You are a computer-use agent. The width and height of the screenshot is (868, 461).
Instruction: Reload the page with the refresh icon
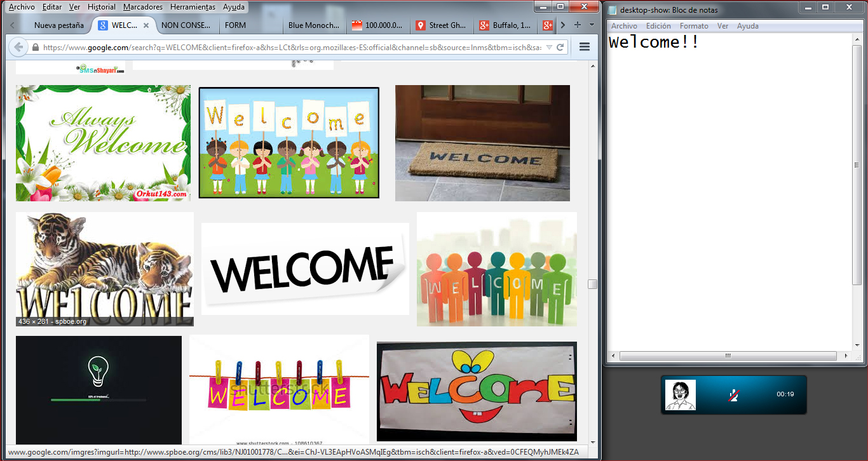click(560, 47)
